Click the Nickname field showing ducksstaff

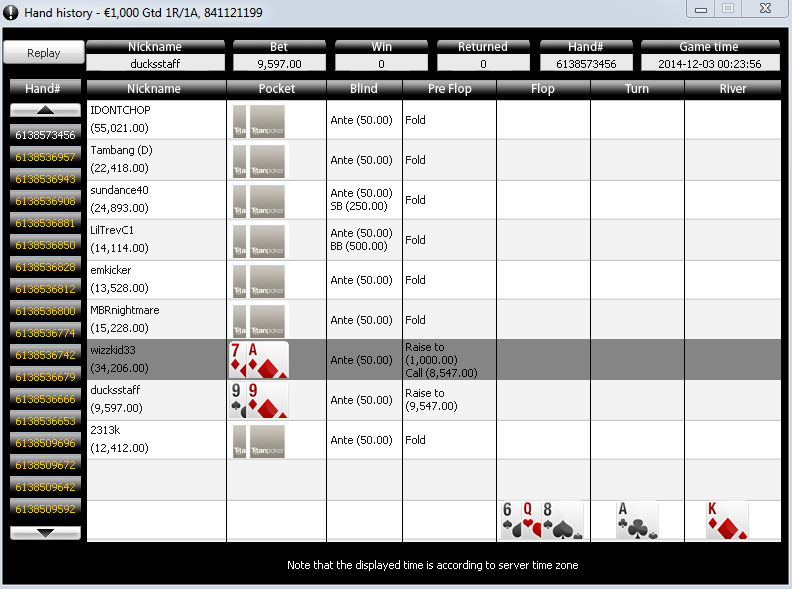155,64
